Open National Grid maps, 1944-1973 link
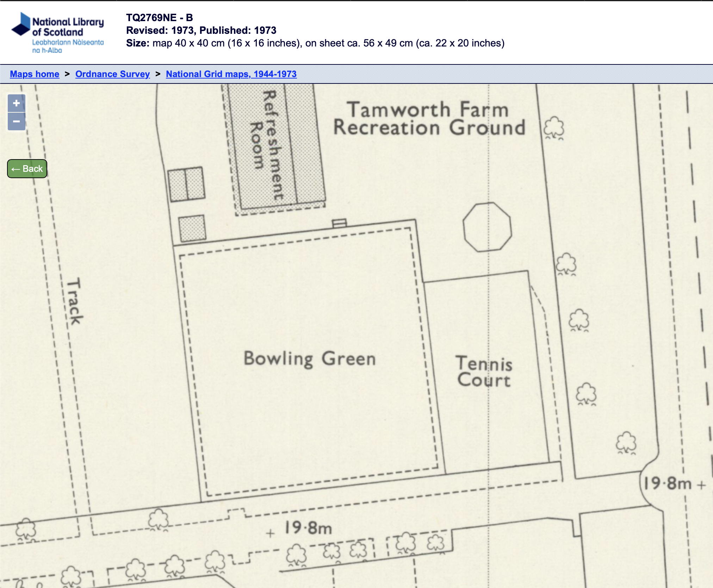 231,74
